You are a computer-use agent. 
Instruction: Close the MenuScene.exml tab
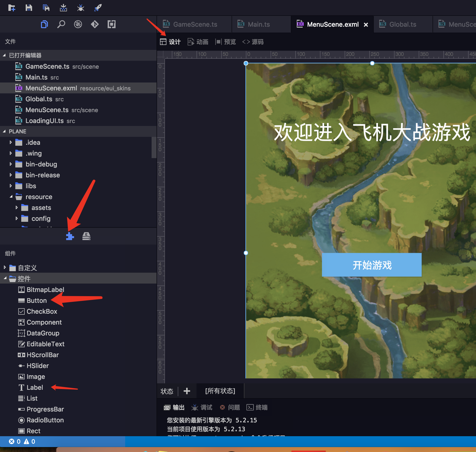pyautogui.click(x=366, y=24)
